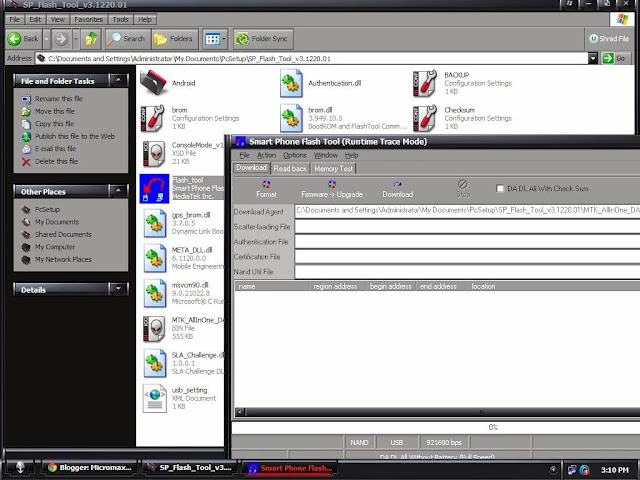
Task: Select the Android folder icon
Action: [x=153, y=82]
